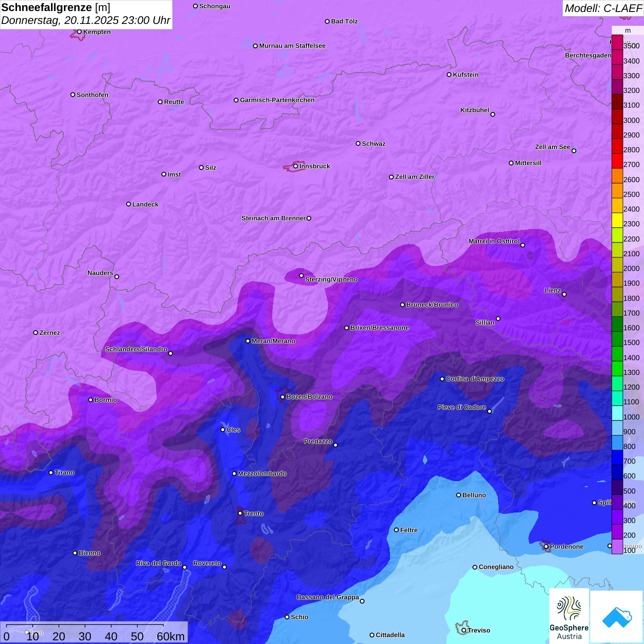The width and height of the screenshot is (644, 644).
Task: Click the 'Conegliano' label
Action: click(496, 567)
